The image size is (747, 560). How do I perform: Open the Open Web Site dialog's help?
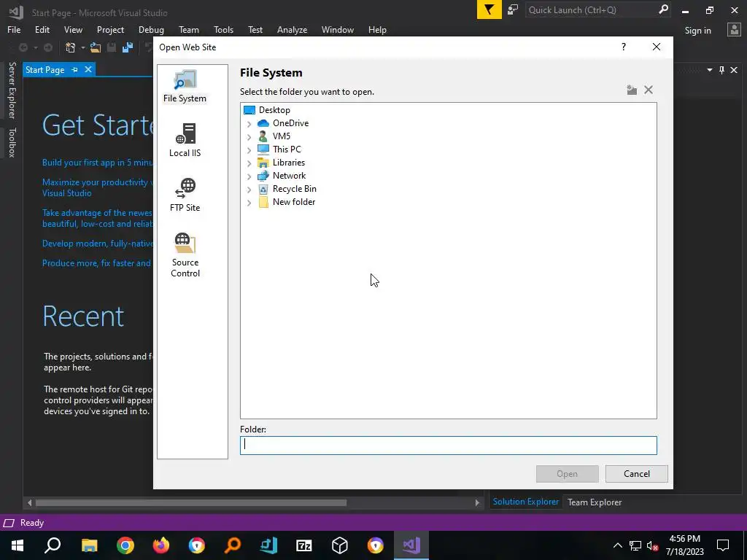[x=624, y=47]
